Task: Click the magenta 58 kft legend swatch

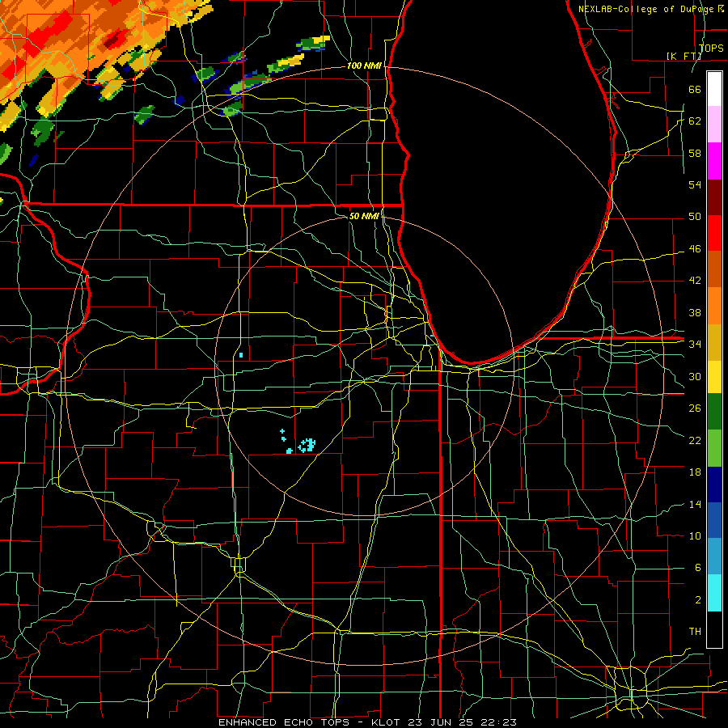Action: (714, 161)
